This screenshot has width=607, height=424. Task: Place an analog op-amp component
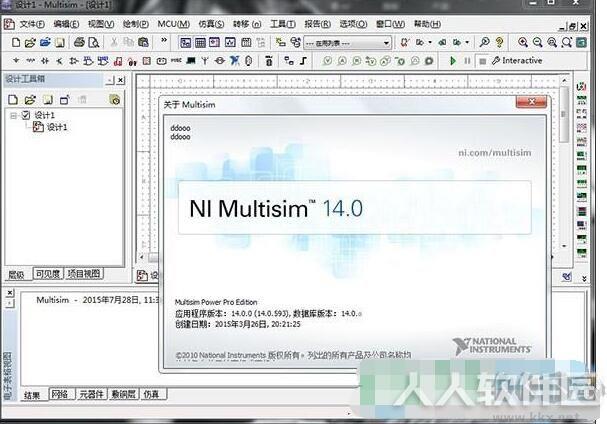point(74,61)
